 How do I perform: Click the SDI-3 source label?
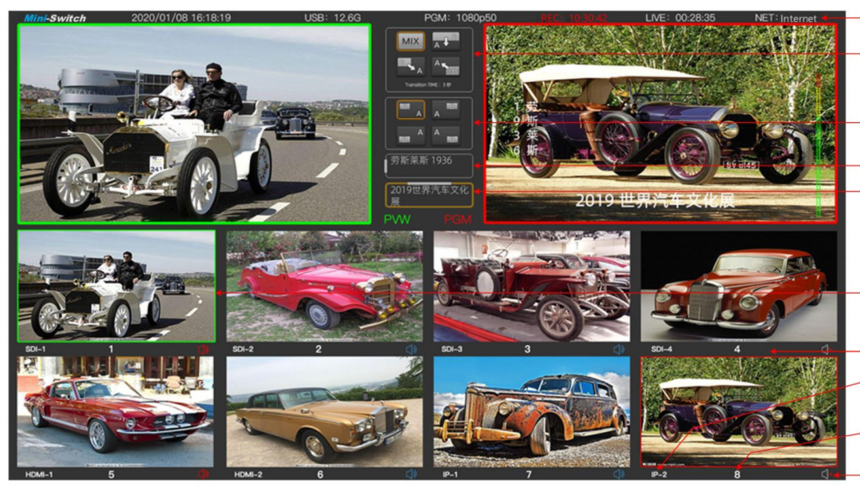(452, 349)
